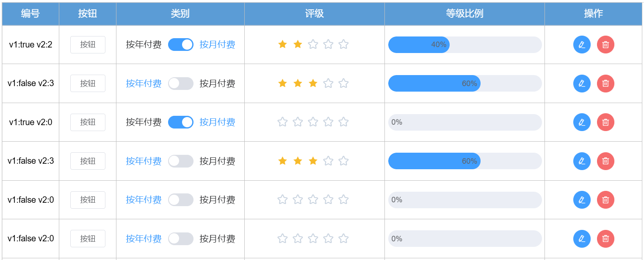Click the 40% progress bar
The image size is (644, 260).
tap(464, 45)
